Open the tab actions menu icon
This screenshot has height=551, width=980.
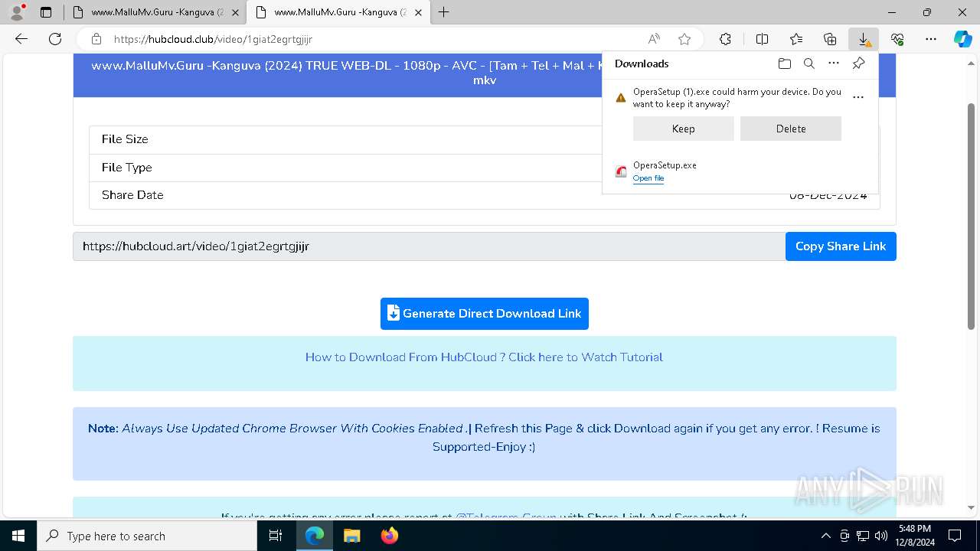(46, 12)
